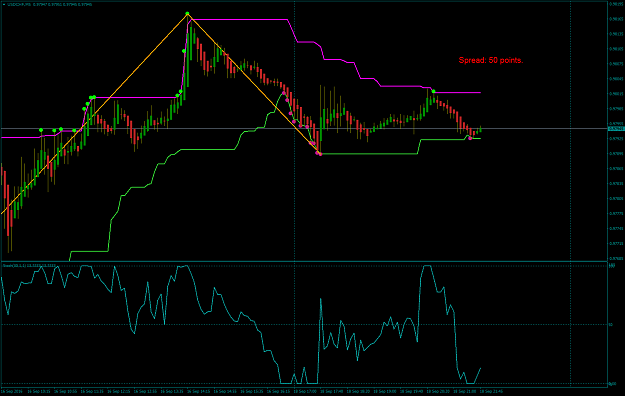625x396 pixels.
Task: Click the Stoch indicator label in subwindow
Action: point(29,265)
